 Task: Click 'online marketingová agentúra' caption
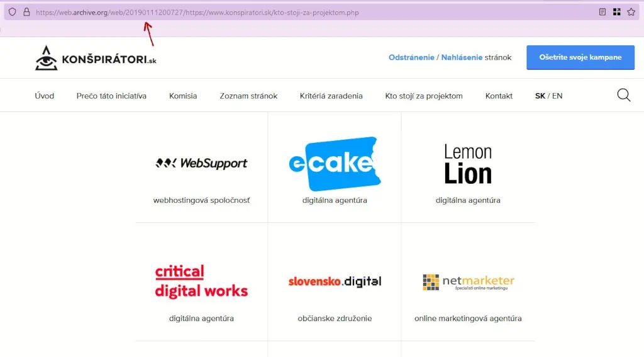pyautogui.click(x=468, y=319)
